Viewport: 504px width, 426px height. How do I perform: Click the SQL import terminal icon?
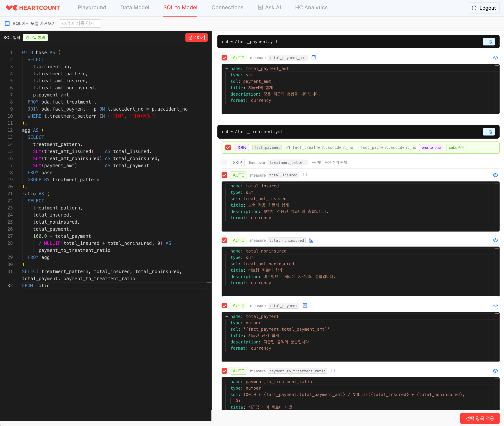click(x=7, y=23)
